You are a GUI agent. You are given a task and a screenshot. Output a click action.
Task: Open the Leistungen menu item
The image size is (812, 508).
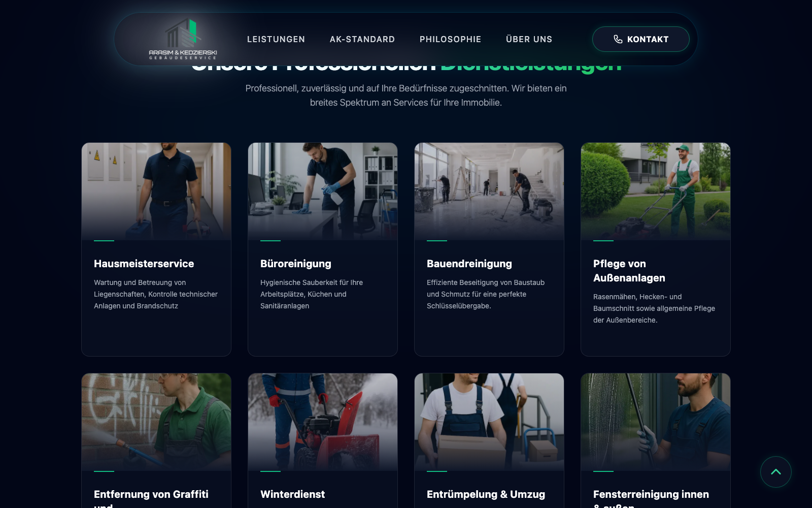tap(276, 39)
